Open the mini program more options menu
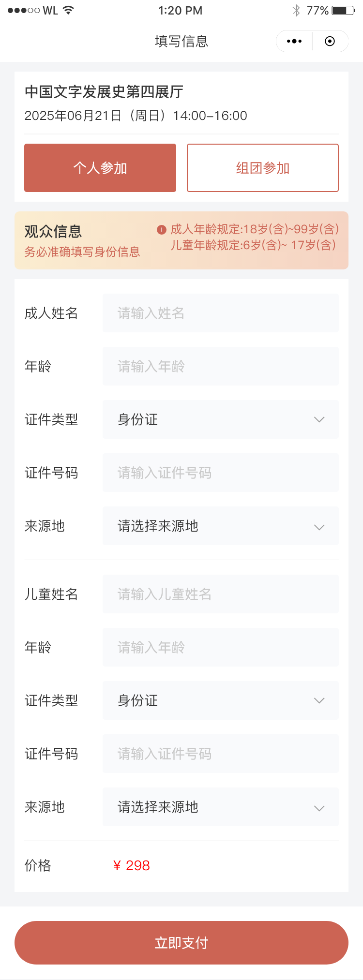The width and height of the screenshot is (363, 980). click(294, 42)
